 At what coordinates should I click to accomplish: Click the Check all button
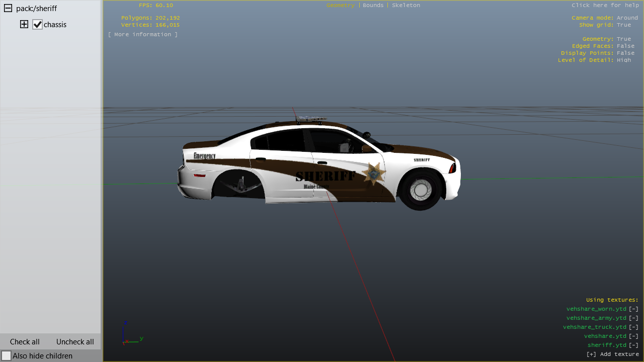click(25, 341)
